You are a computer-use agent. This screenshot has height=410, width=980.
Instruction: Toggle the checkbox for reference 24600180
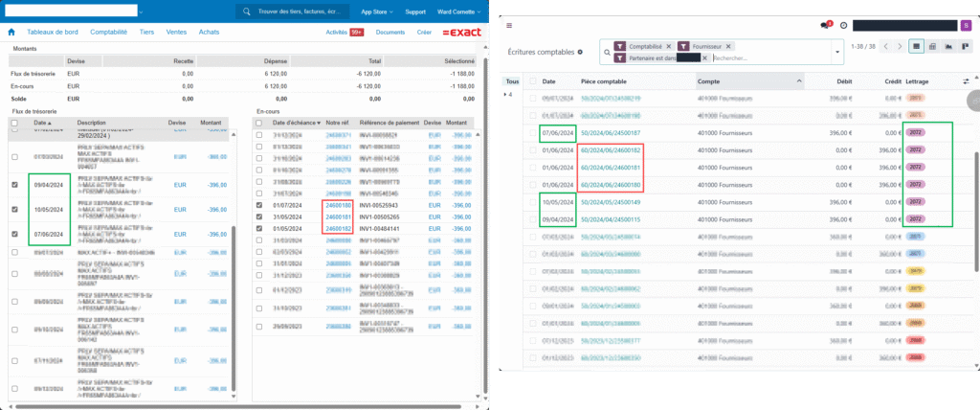[260, 205]
